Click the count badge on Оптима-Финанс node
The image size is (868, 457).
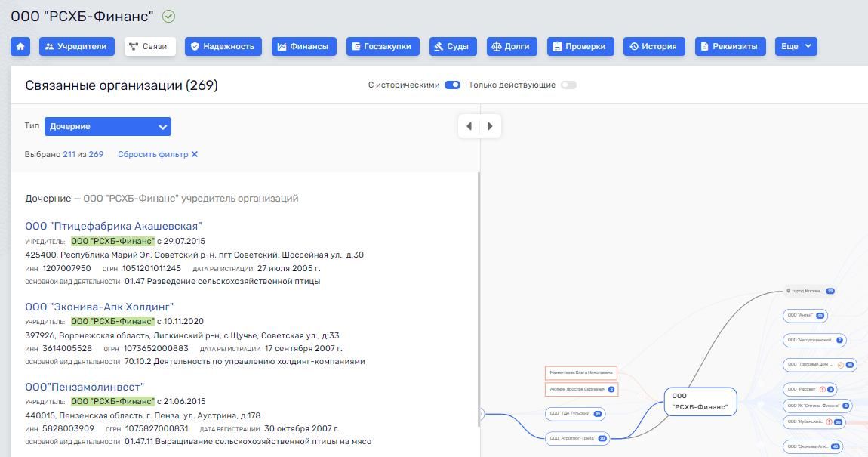[846, 406]
